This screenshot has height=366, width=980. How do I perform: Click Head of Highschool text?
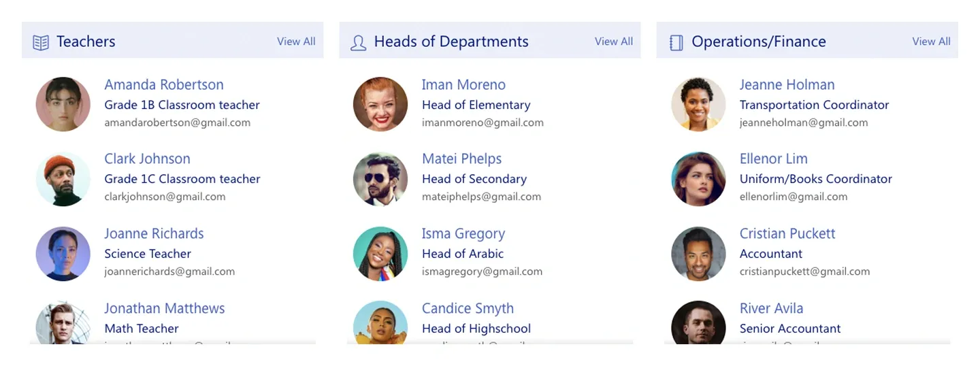476,329
